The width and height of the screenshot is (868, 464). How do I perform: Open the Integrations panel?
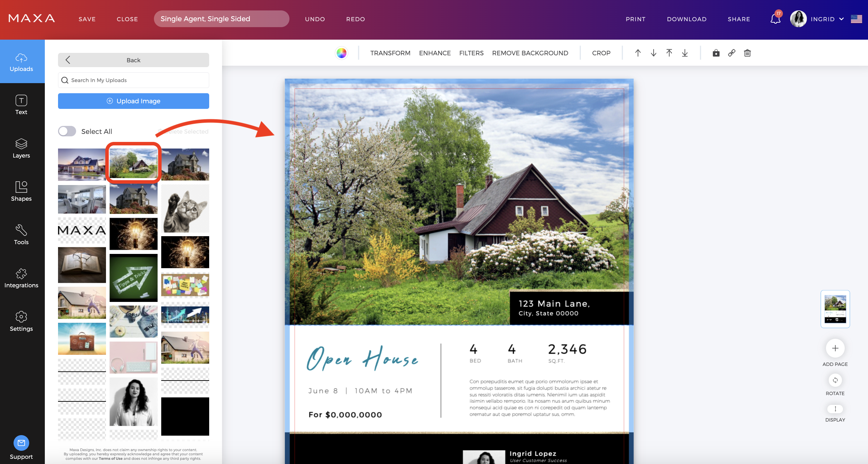[21, 278]
